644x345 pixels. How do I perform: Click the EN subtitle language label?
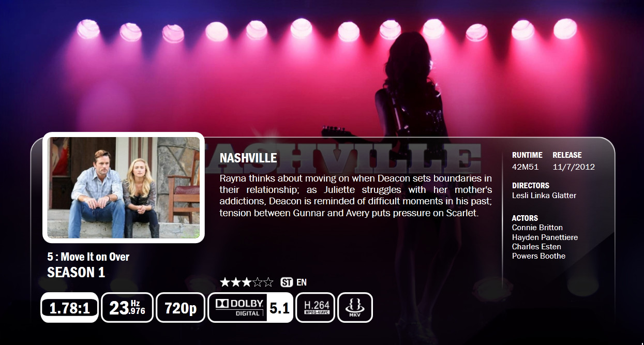coord(302,282)
